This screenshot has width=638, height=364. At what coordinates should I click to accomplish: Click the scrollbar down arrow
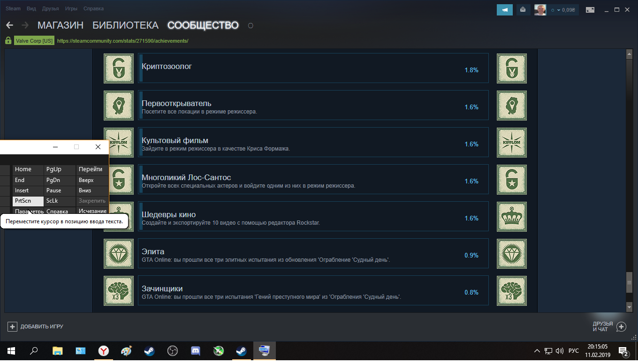[630, 307]
